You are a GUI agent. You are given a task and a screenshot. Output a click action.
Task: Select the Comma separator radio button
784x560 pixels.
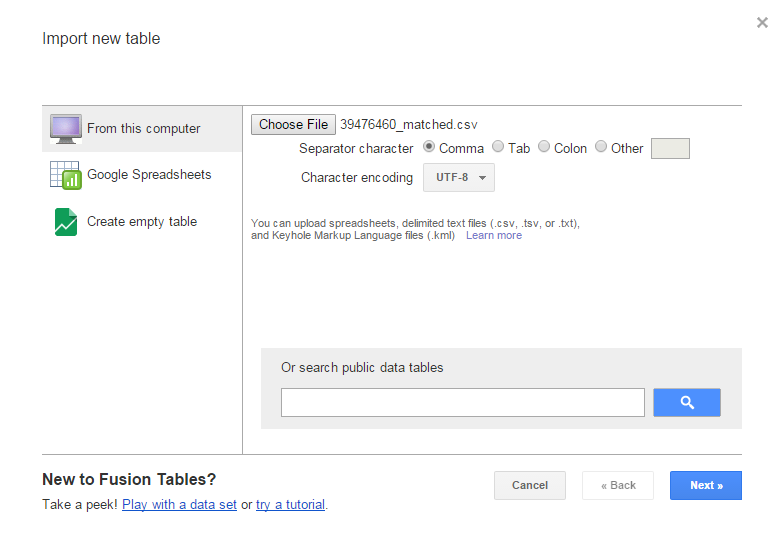coord(428,146)
